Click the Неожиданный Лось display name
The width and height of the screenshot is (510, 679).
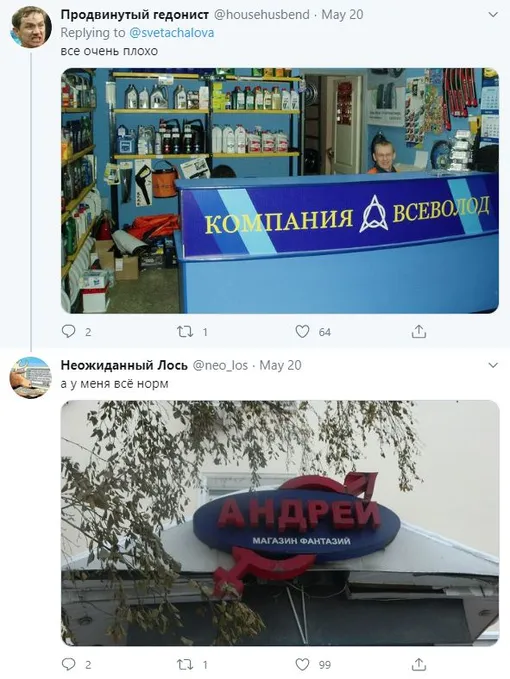coord(124,365)
